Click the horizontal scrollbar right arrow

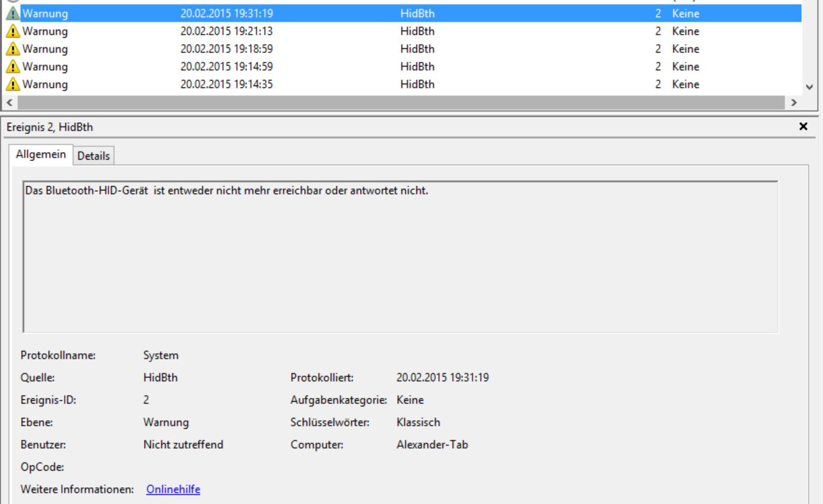pyautogui.click(x=794, y=102)
